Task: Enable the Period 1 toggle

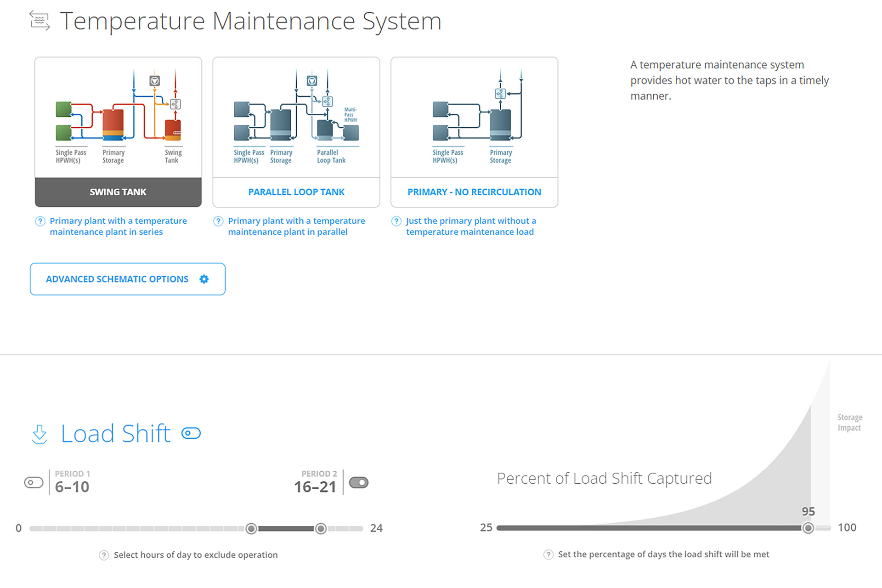Action: pos(34,482)
